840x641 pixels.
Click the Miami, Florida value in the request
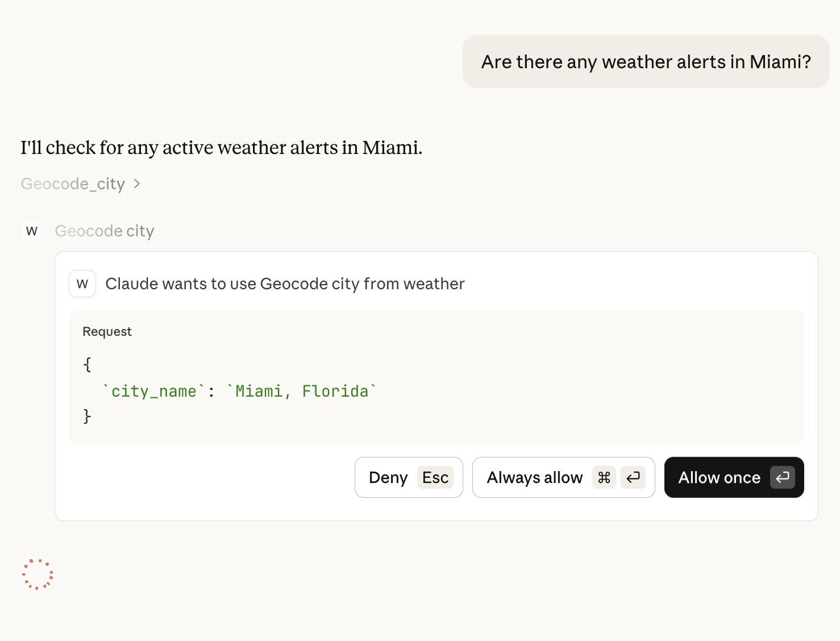coord(302,391)
